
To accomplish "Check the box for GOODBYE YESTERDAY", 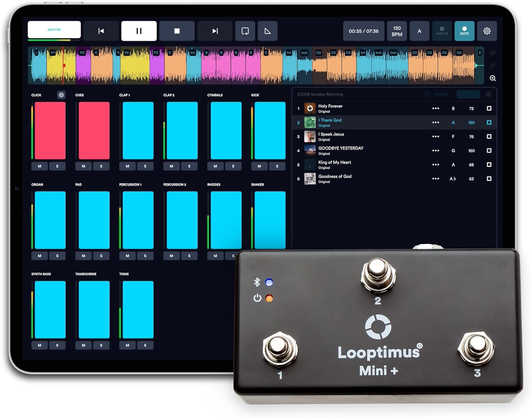I will coord(489,151).
